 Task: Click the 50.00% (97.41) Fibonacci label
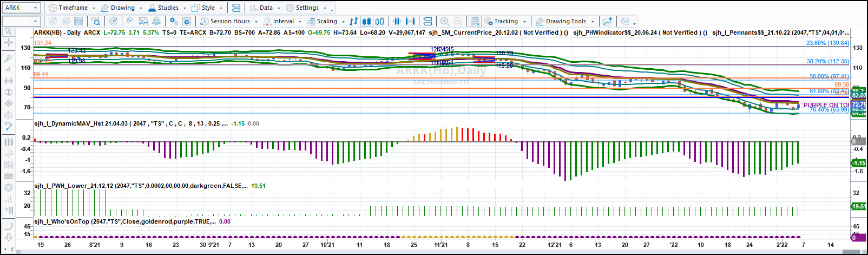(x=829, y=76)
